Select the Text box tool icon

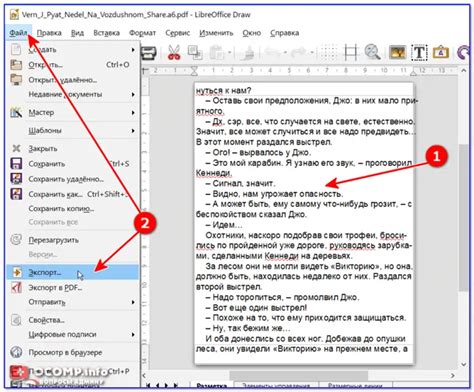(419, 53)
